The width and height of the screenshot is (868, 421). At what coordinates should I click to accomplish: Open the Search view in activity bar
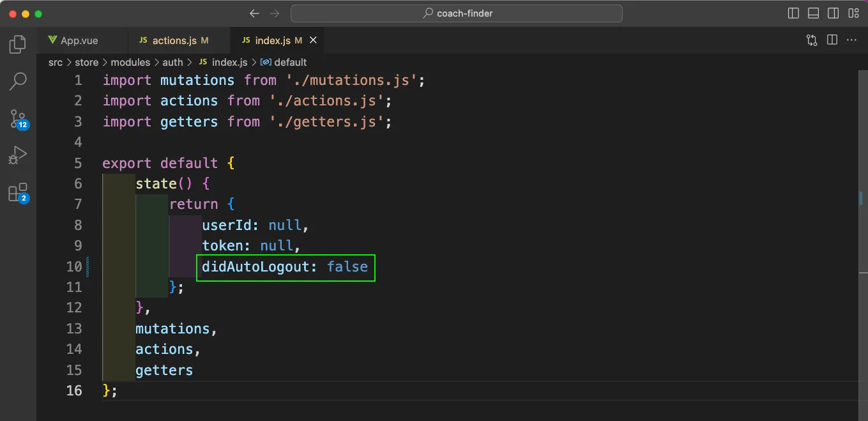tap(18, 81)
